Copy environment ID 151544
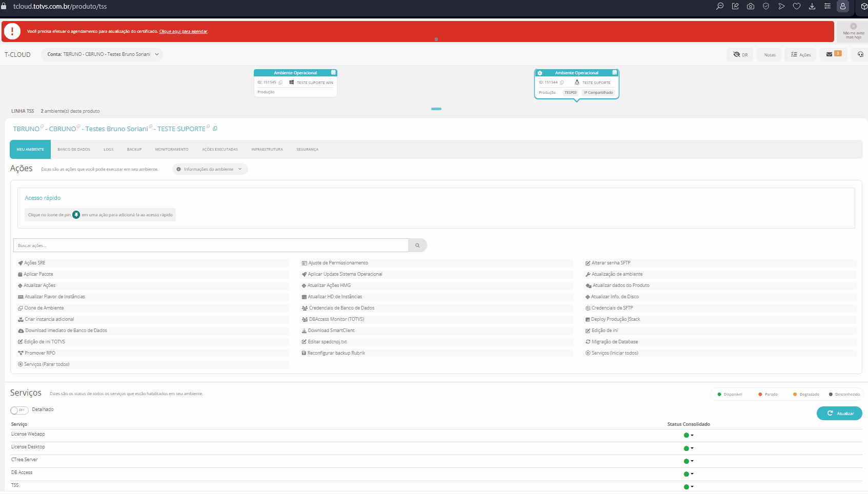Viewport: 868px width, 494px height. tap(562, 83)
